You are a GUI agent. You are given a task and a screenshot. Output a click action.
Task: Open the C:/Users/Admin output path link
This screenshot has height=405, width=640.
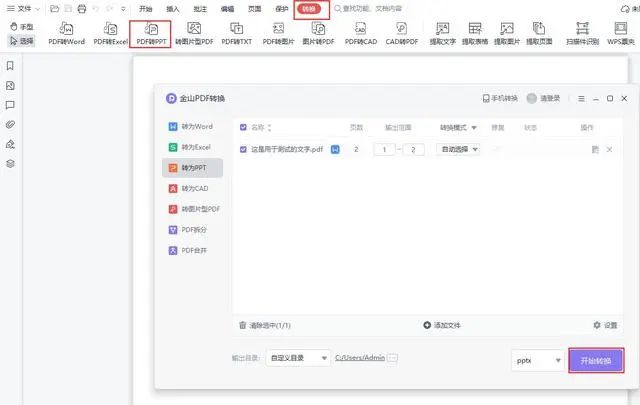click(360, 358)
